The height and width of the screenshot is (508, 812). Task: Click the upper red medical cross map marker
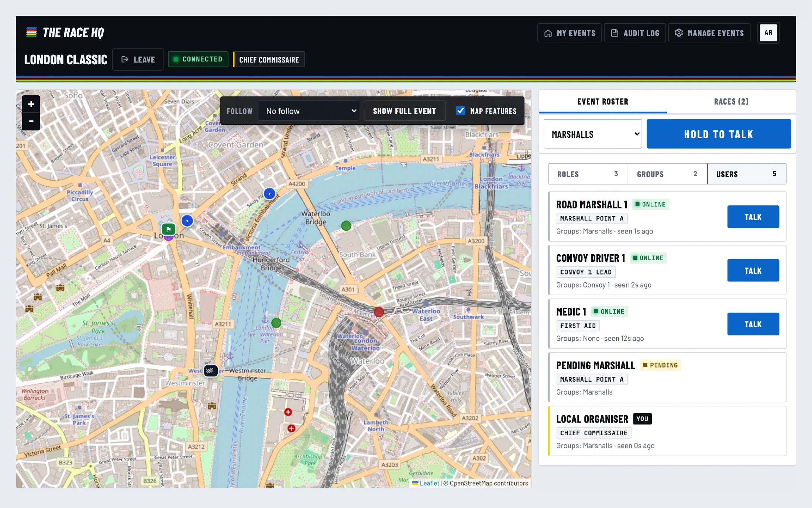click(288, 412)
